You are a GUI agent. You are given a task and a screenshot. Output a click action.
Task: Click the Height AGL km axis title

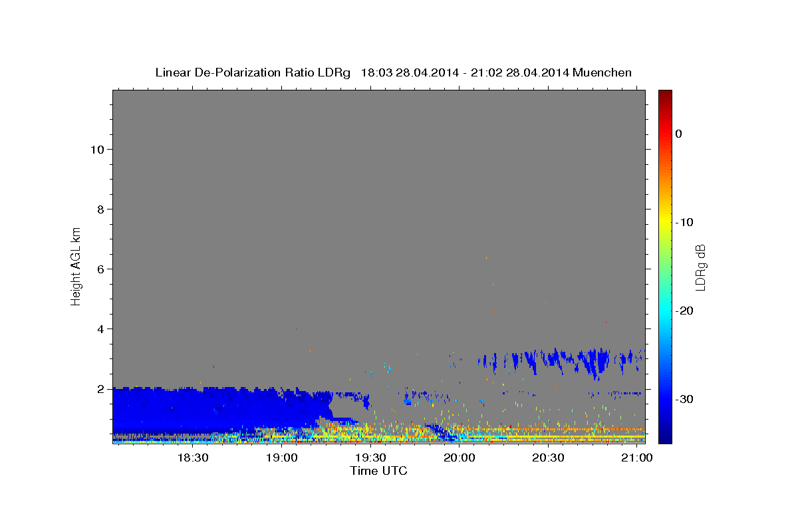click(x=76, y=265)
